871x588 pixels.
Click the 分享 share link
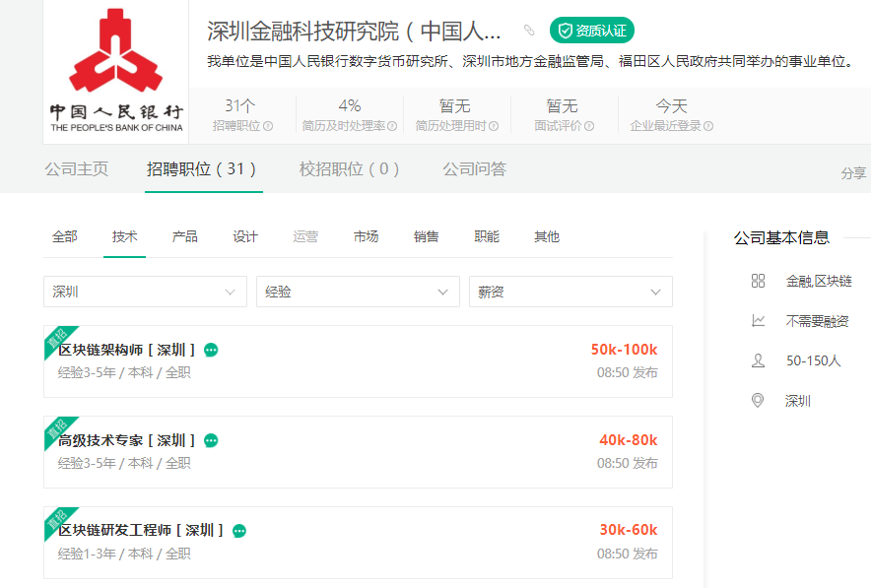pyautogui.click(x=853, y=173)
